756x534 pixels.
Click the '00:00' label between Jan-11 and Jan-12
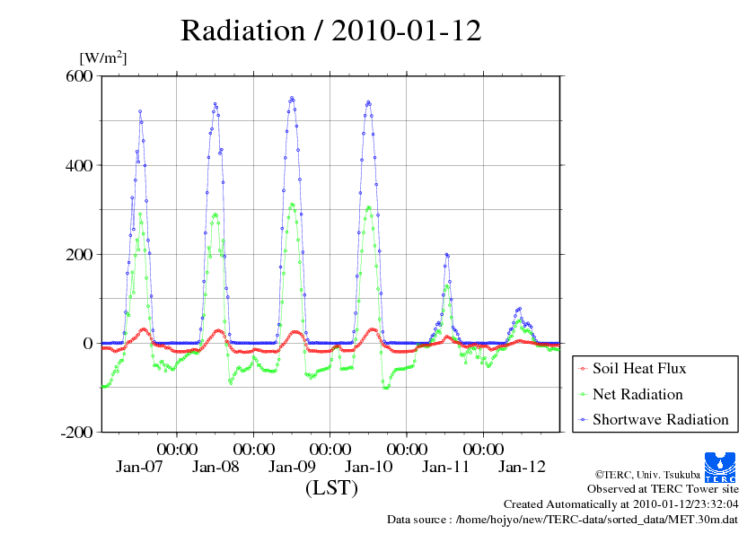tap(484, 449)
